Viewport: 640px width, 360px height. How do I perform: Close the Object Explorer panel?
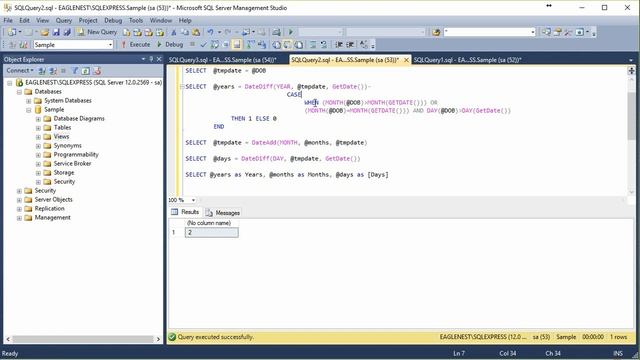159,59
